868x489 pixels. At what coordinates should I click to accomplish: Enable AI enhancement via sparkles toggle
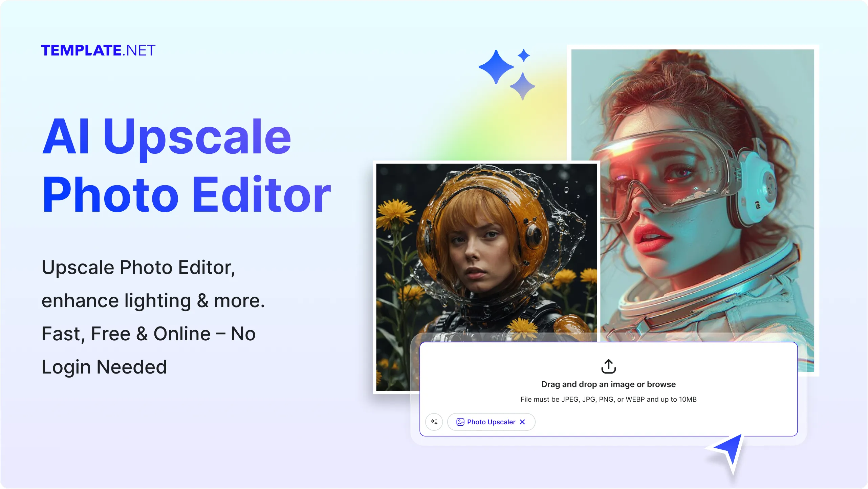tap(434, 422)
